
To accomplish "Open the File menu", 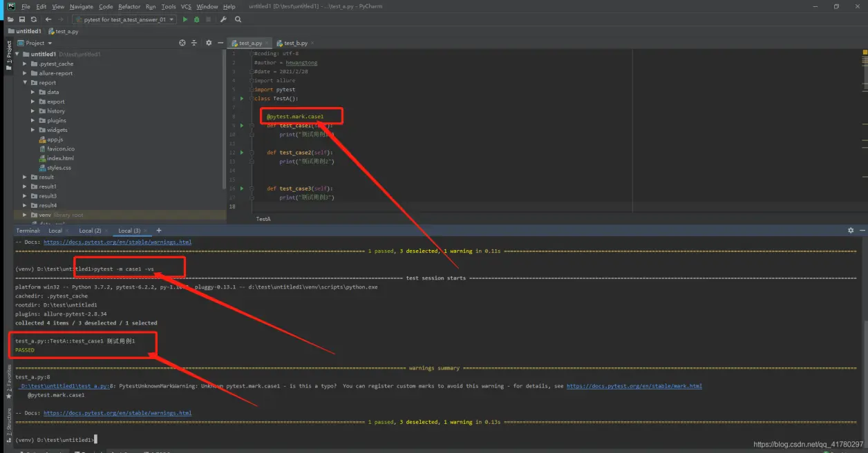I will pyautogui.click(x=26, y=6).
